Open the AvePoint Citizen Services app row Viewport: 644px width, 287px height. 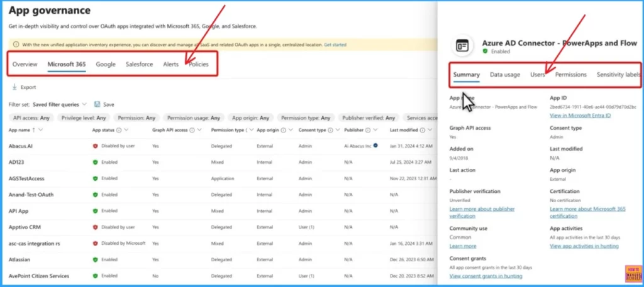click(x=222, y=276)
